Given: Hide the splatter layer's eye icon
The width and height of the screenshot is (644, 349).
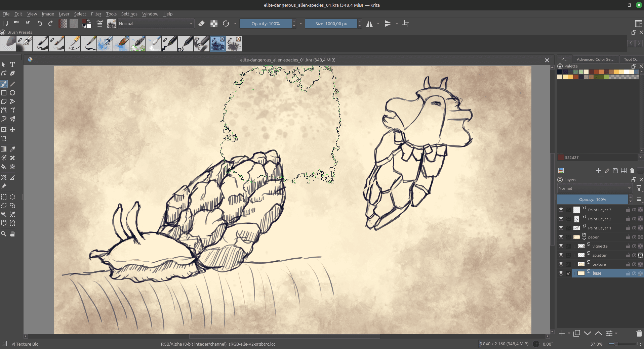Looking at the screenshot, I should [561, 255].
